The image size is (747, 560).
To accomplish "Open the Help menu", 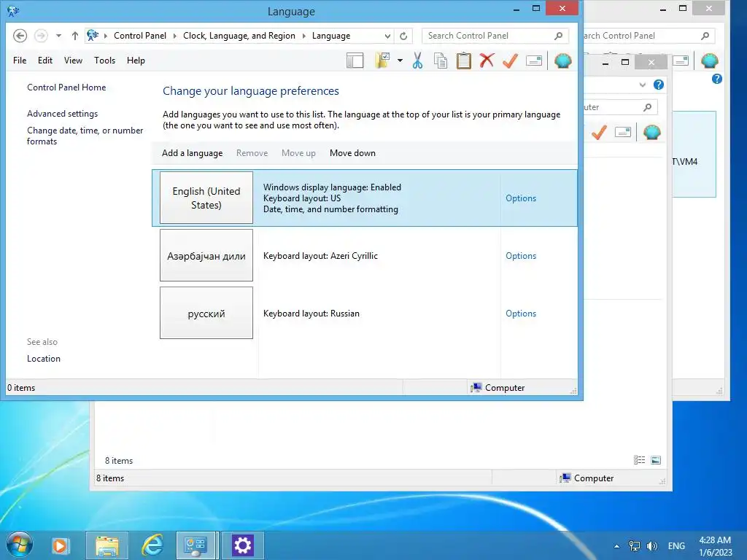I will 136,61.
